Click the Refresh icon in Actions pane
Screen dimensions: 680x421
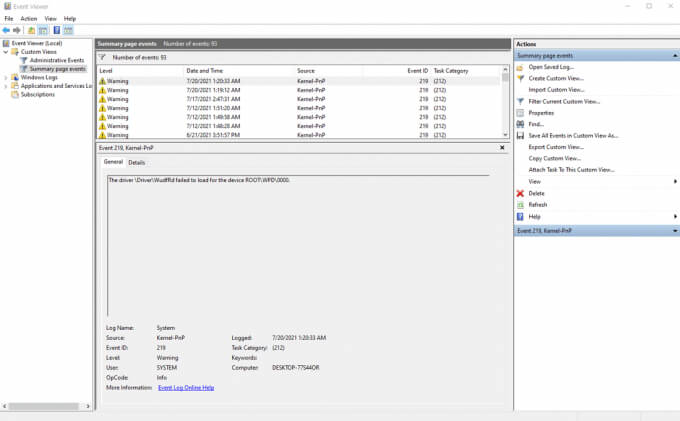[x=520, y=205]
